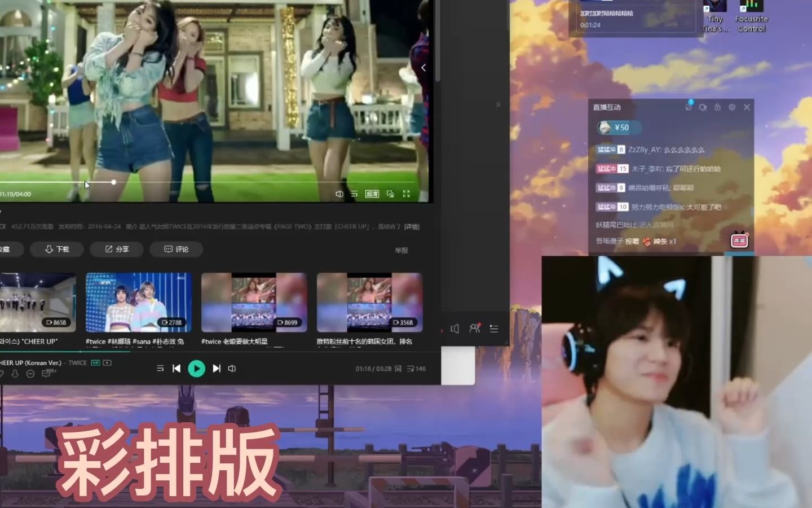The width and height of the screenshot is (812, 508).
Task: Open the MV video playlist icon
Action: (x=354, y=194)
